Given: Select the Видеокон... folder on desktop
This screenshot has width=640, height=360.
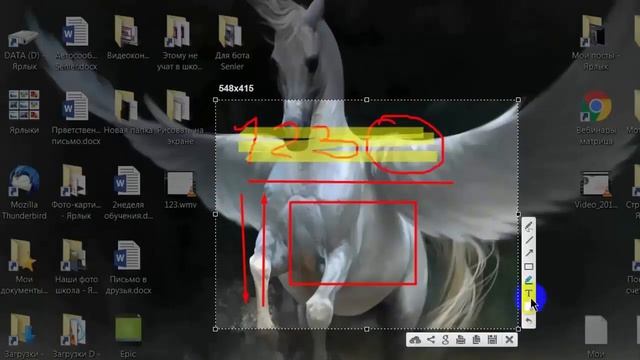Looking at the screenshot, I should pyautogui.click(x=128, y=39).
